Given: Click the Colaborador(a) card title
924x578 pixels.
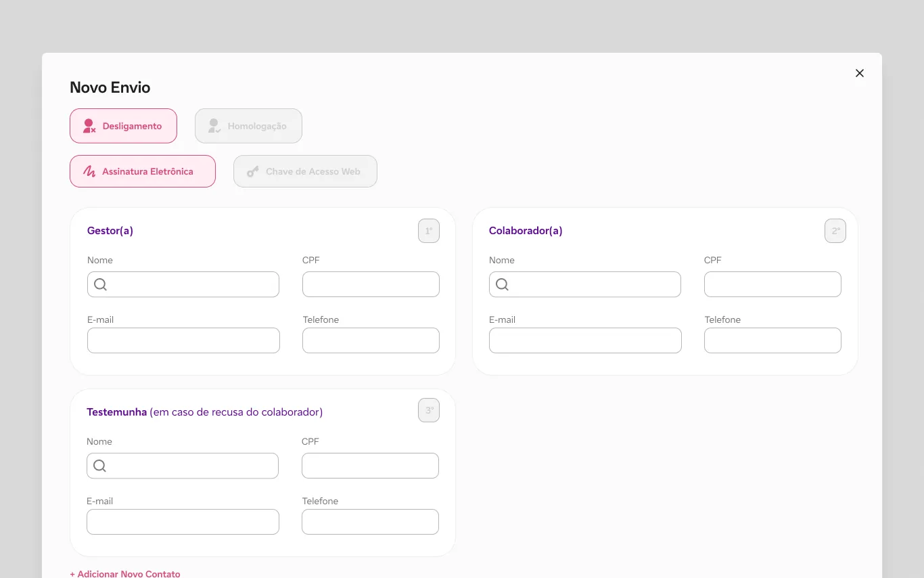Looking at the screenshot, I should tap(526, 231).
